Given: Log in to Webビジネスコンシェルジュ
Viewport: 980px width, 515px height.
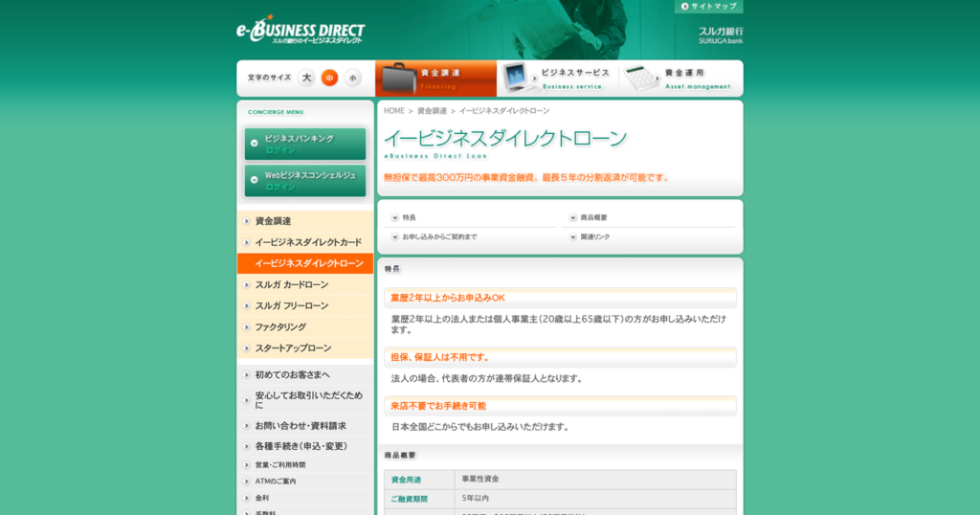Looking at the screenshot, I should 305,181.
